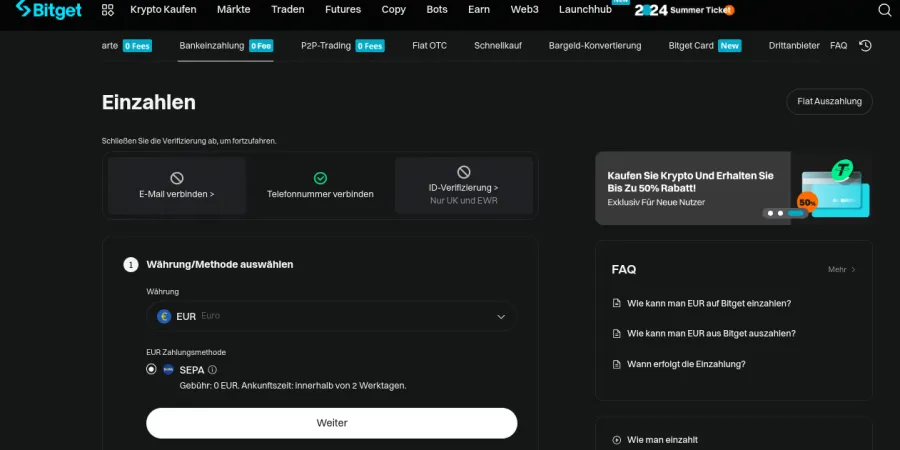
Task: Switch to Drittanbieter tab
Action: click(794, 46)
